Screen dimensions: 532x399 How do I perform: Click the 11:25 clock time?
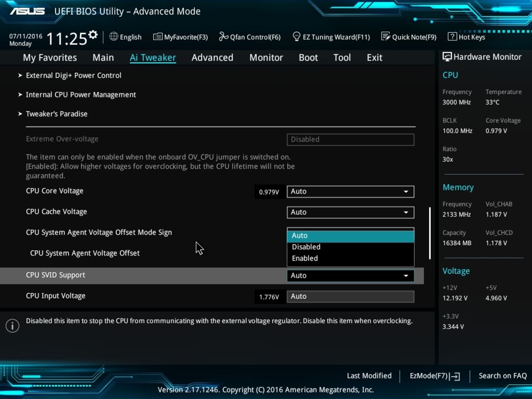pyautogui.click(x=66, y=39)
